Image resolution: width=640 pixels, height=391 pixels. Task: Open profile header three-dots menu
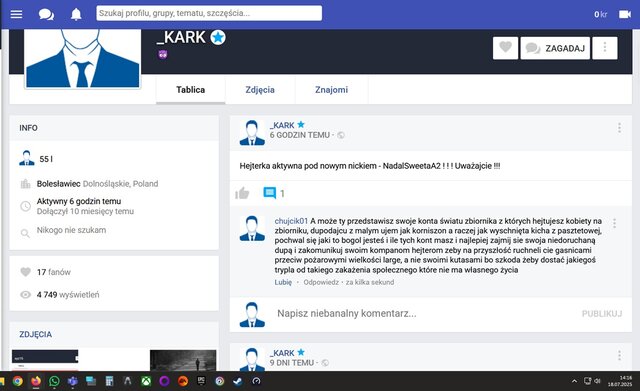tap(605, 48)
